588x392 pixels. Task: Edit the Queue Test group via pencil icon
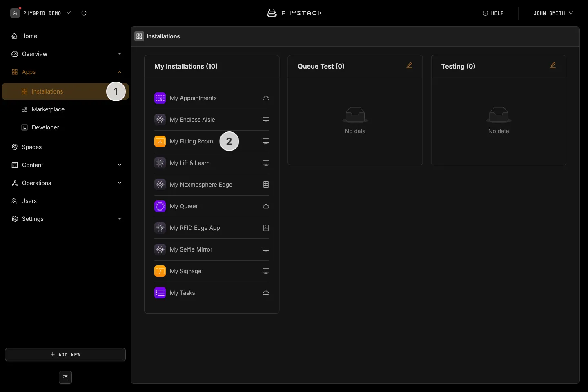pyautogui.click(x=409, y=65)
